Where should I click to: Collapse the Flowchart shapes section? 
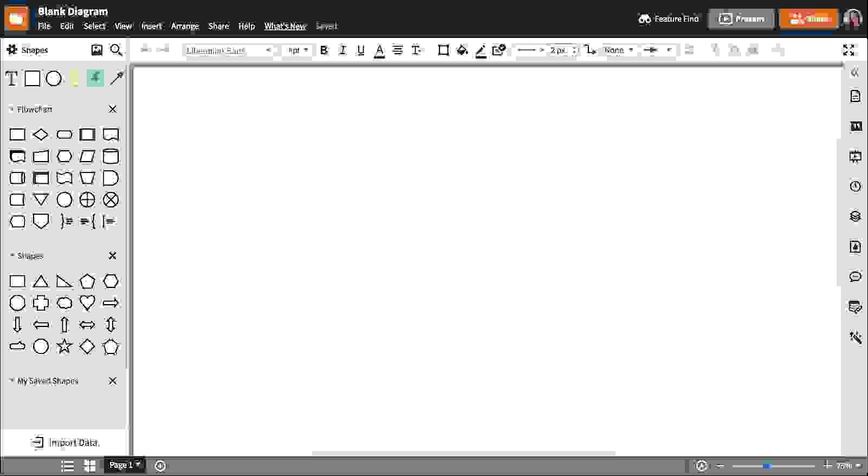(11, 110)
